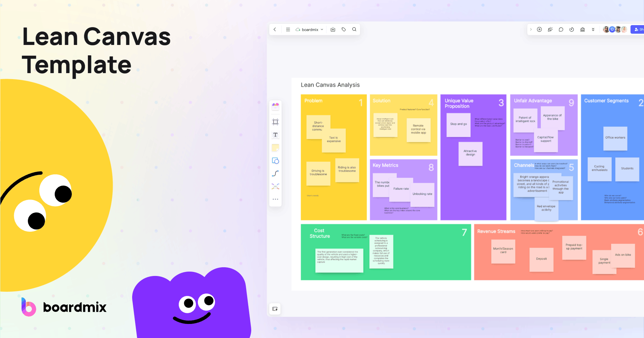Select the Revenue Streams header
Screen dimensions: 644x338
click(x=496, y=231)
